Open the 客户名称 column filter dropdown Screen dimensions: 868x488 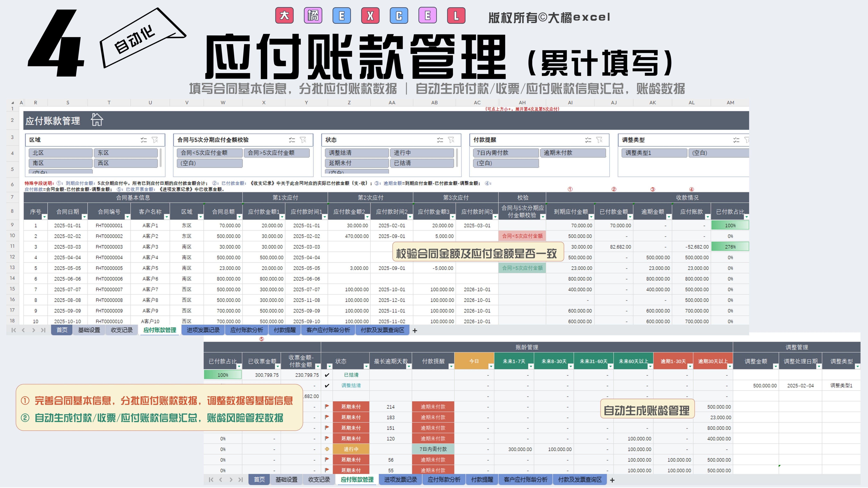(167, 216)
